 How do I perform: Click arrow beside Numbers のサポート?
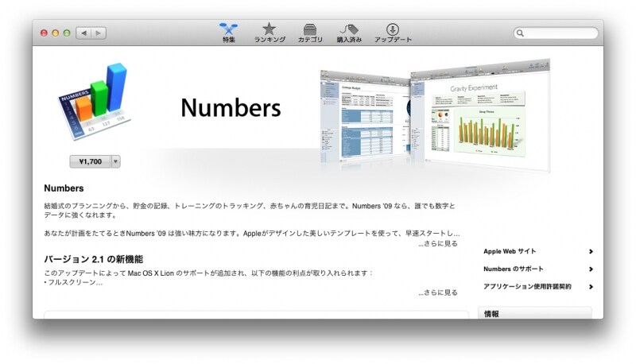[591, 269]
